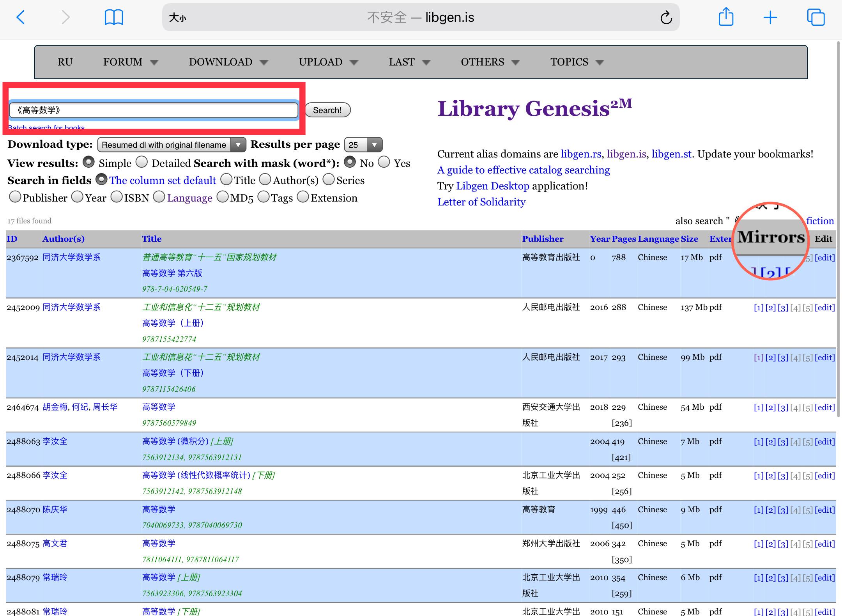Image resolution: width=842 pixels, height=616 pixels.
Task: Sort results by ID column
Action: pyautogui.click(x=12, y=239)
